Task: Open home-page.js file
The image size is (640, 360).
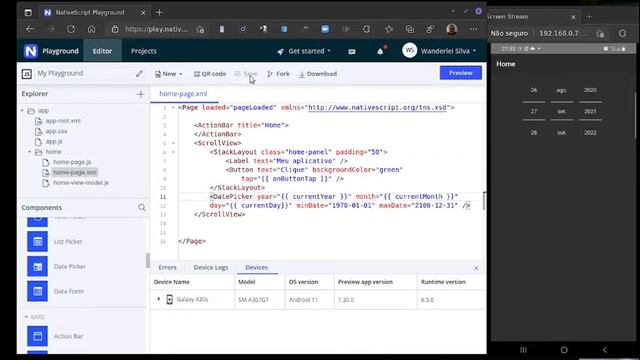Action: (72, 162)
